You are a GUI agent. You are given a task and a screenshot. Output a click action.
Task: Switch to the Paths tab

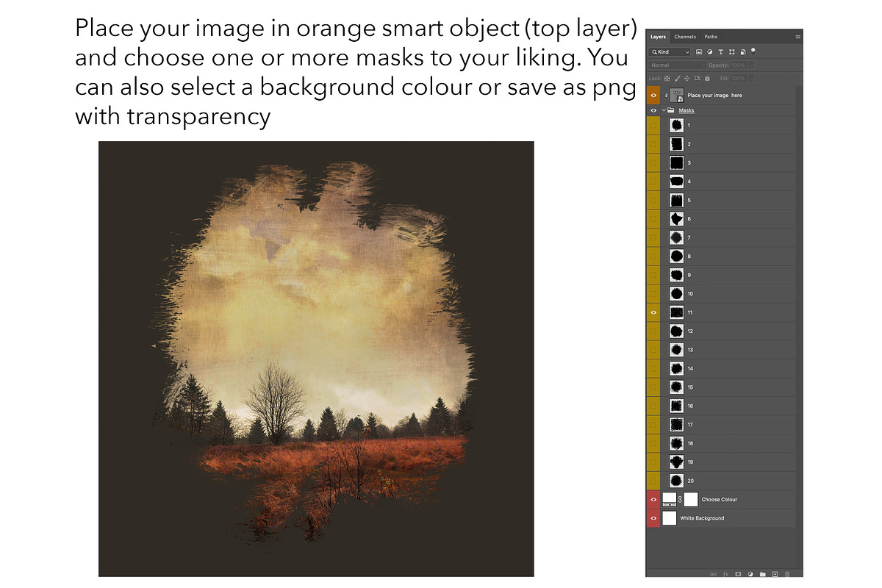click(x=711, y=37)
